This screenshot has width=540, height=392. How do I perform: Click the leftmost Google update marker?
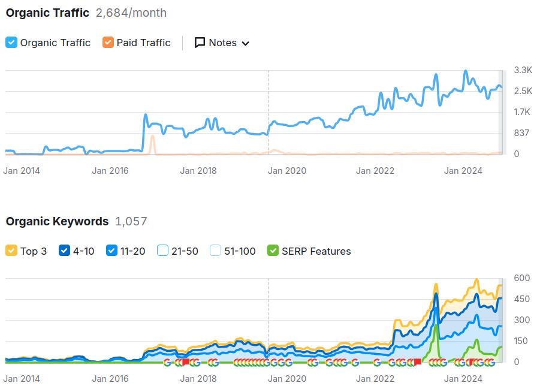(x=167, y=363)
